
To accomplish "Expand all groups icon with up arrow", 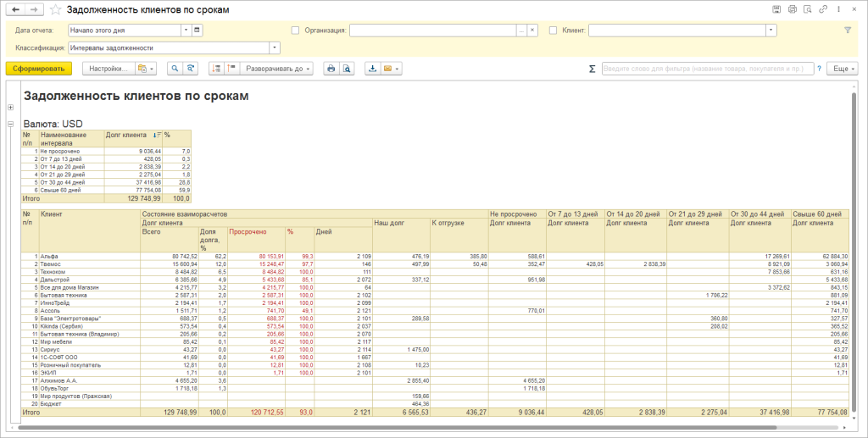I will coord(231,69).
